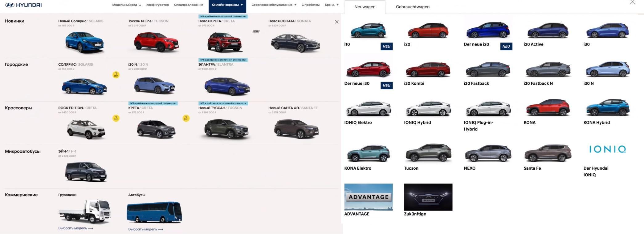
Task: Click Выбрать модель link under Грузовики
Action: pos(75,228)
